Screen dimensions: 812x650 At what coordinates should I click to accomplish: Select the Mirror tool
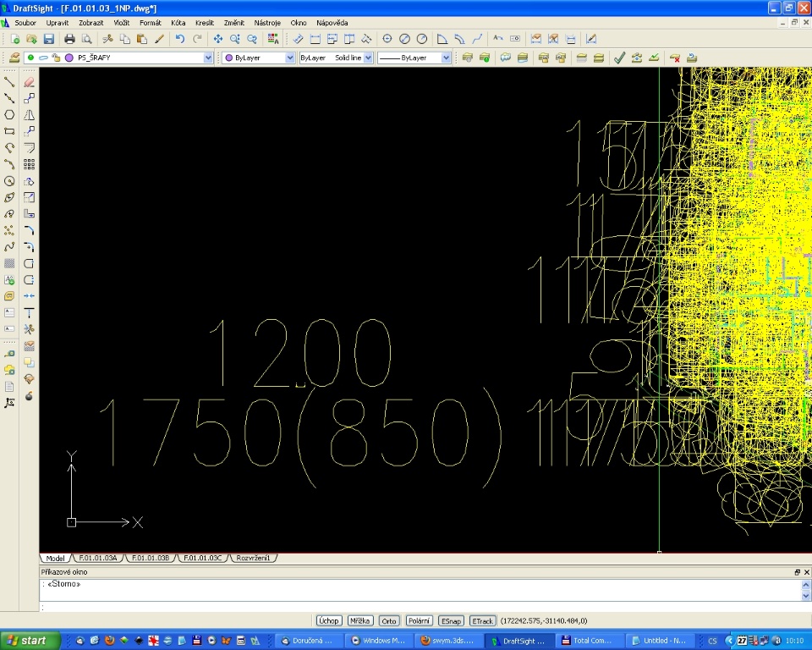point(29,114)
